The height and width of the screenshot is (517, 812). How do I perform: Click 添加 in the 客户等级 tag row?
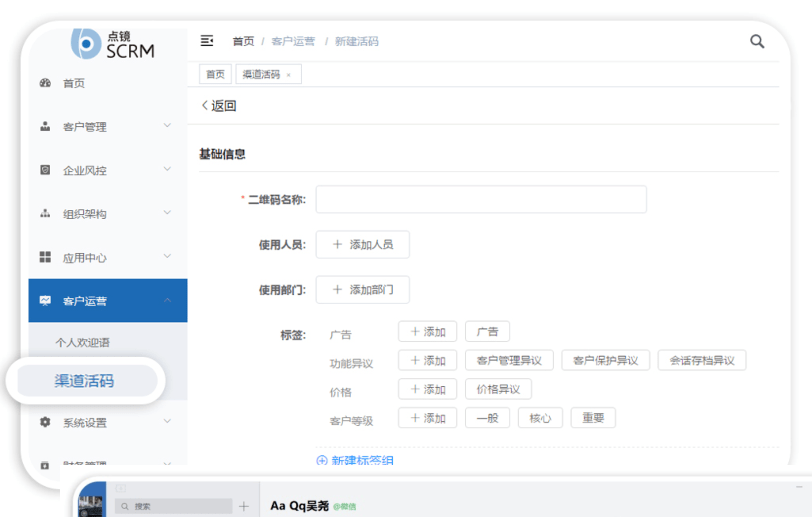click(428, 418)
